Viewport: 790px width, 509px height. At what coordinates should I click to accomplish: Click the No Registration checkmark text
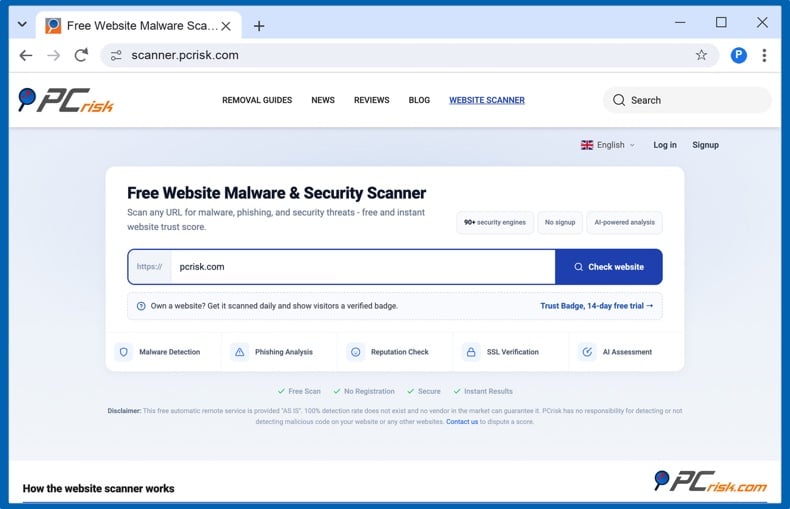tap(364, 391)
